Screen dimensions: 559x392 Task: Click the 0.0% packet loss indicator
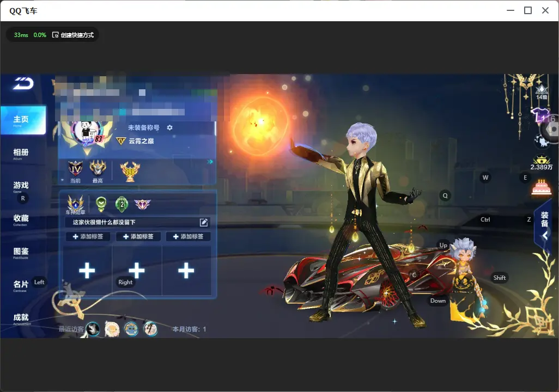pyautogui.click(x=40, y=35)
